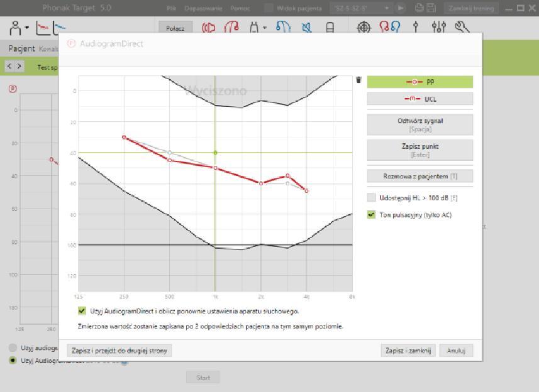The image size is (539, 392).
Task: Click 'Anuluj' button
Action: 456,351
